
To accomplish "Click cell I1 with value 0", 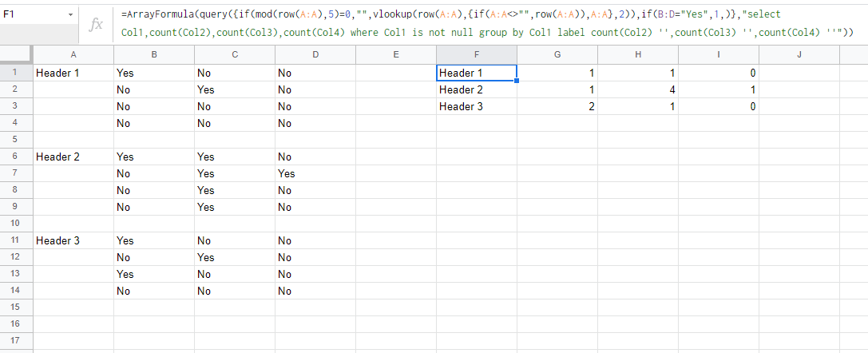I will [719, 73].
